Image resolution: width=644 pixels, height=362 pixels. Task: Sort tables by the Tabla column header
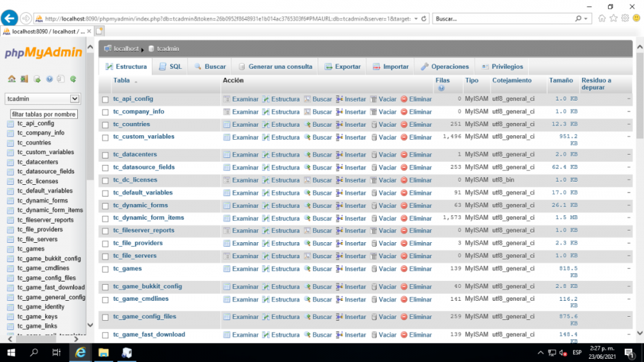122,81
